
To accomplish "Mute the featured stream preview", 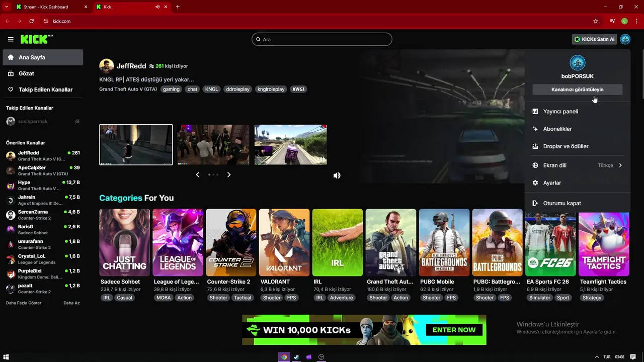I will click(337, 175).
